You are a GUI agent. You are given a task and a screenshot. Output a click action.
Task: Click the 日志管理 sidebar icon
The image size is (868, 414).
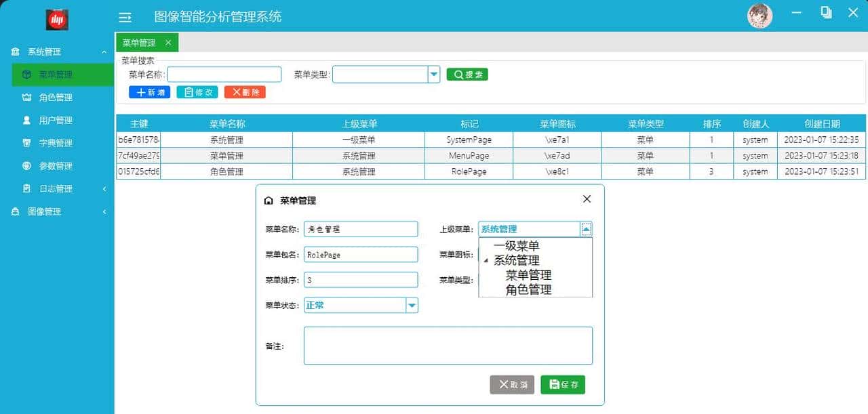pos(27,188)
